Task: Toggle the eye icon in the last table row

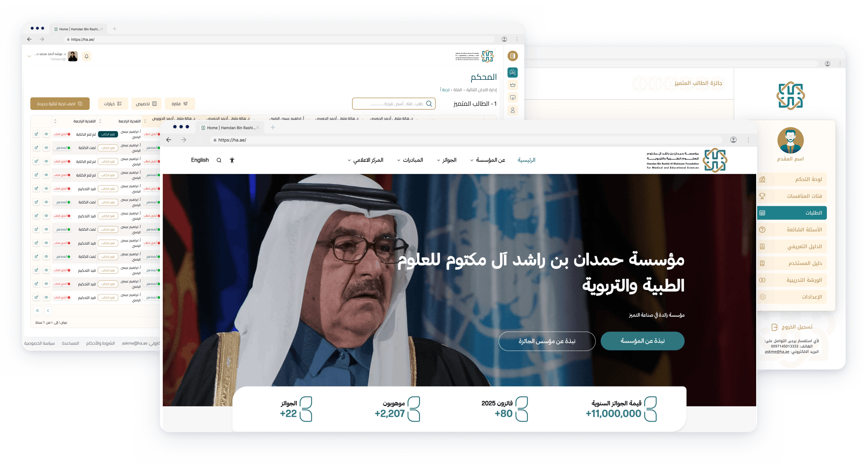Action: coord(46,298)
